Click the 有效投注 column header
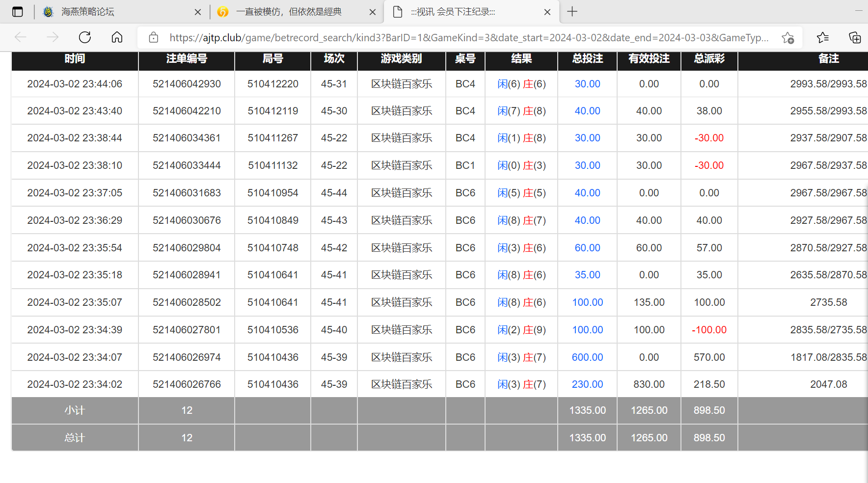 click(649, 58)
